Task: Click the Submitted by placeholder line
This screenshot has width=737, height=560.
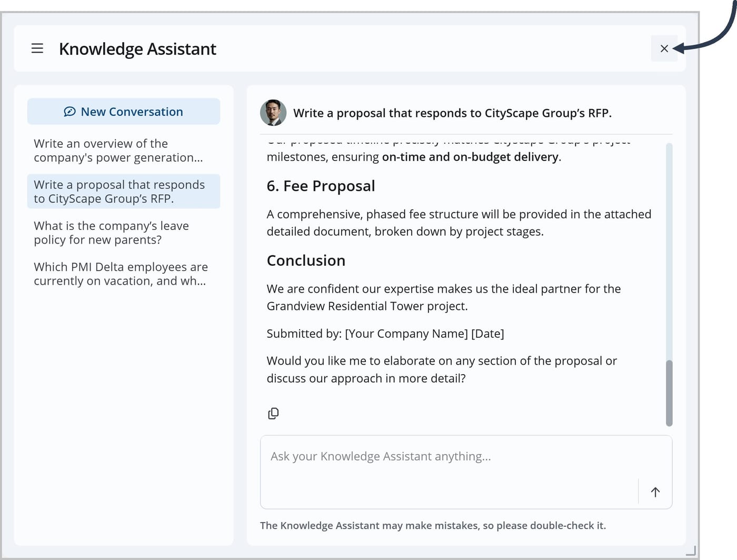Action: [x=385, y=334]
